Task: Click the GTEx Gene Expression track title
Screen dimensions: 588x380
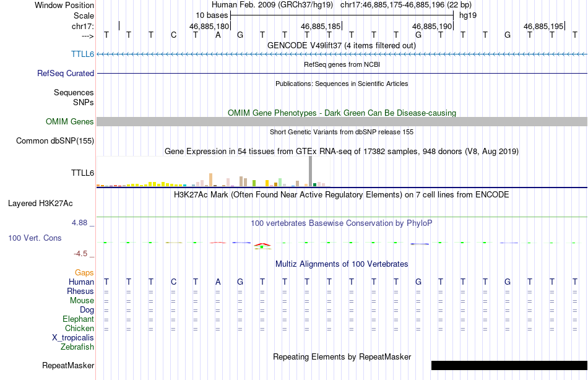Action: pyautogui.click(x=342, y=151)
